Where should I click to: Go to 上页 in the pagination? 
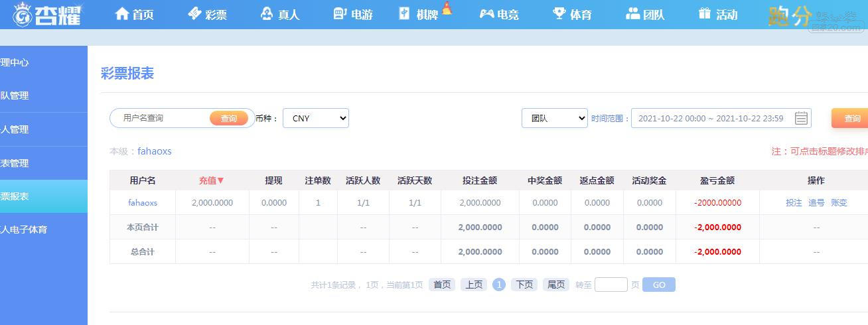pyautogui.click(x=474, y=285)
